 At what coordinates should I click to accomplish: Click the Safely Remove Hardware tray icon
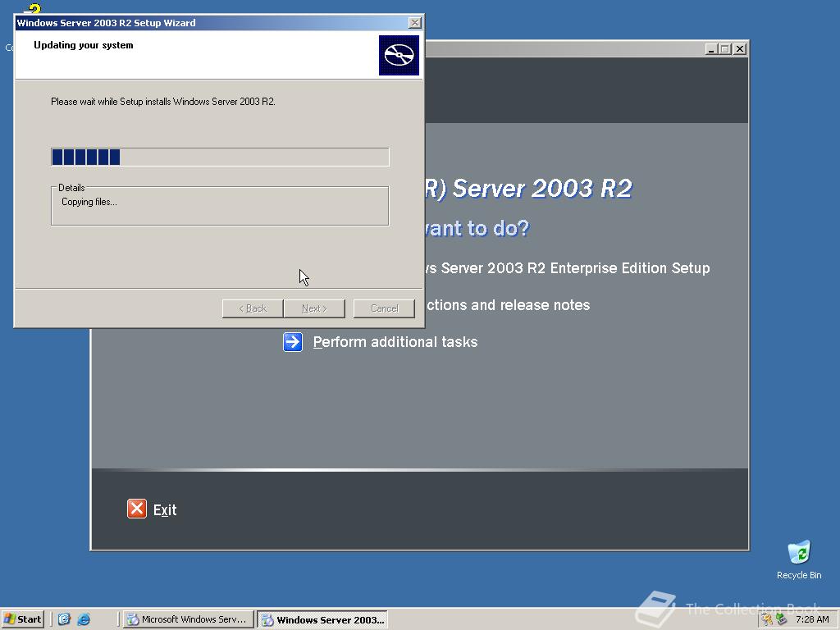tap(780, 619)
